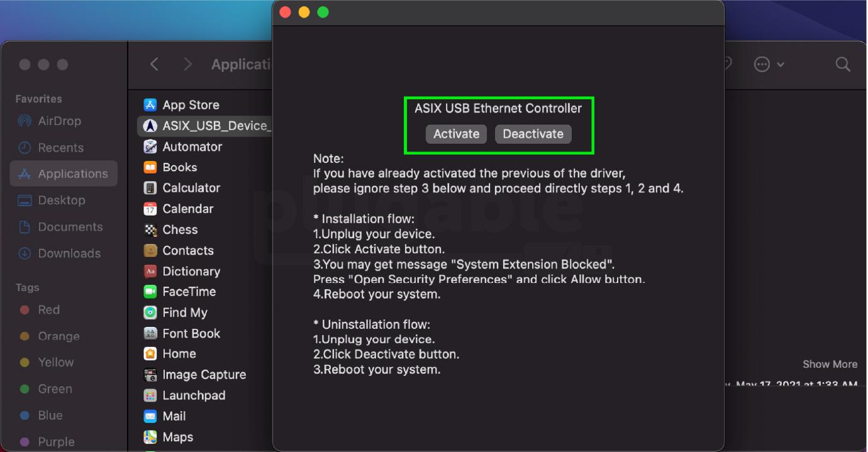
Task: Open App Store icon in Finder list
Action: (150, 105)
